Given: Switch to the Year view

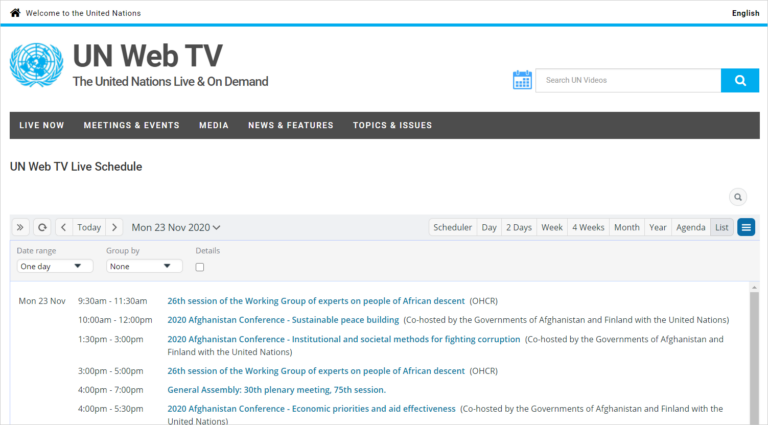Looking at the screenshot, I should tap(658, 227).
